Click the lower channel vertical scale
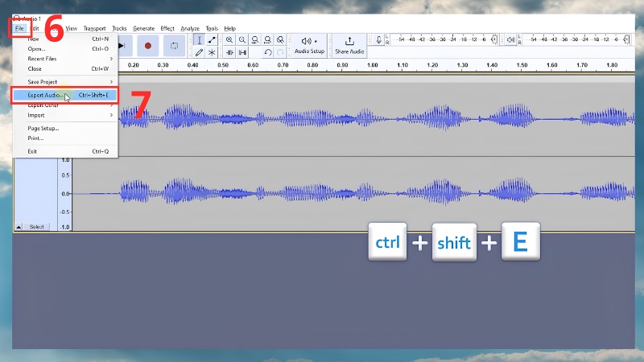Screen dimensions: 644x362 coord(65,194)
